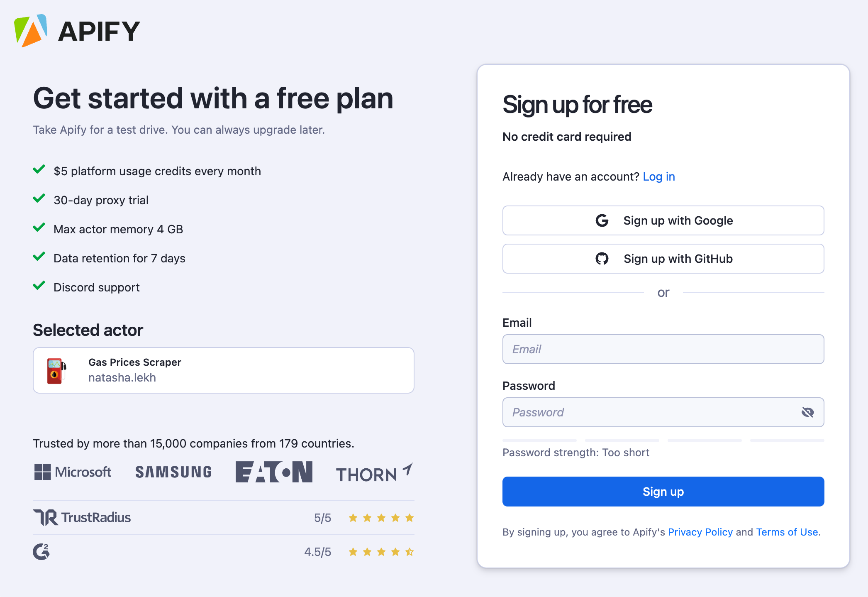The height and width of the screenshot is (597, 868).
Task: Click the checkmark beside 30-day proxy trial
Action: 39,198
